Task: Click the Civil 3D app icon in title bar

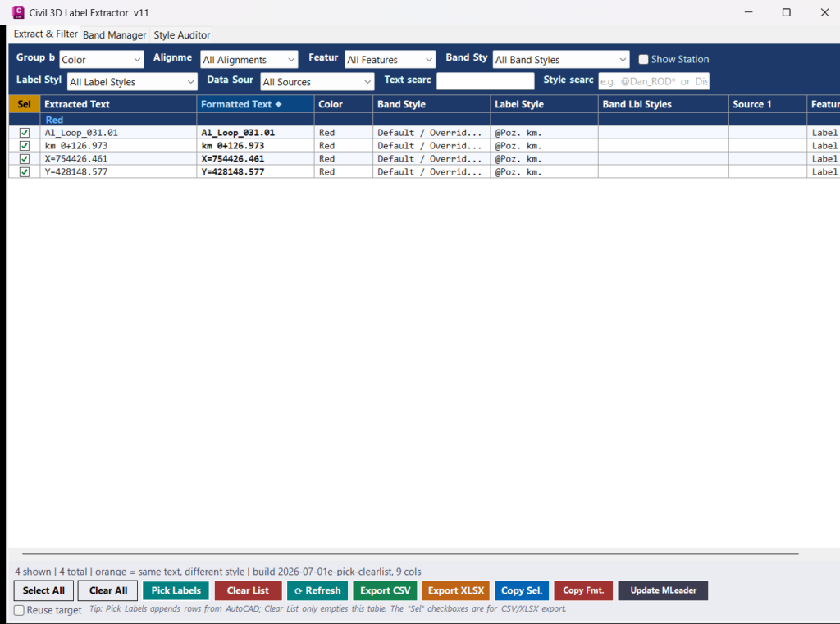Action: [x=18, y=12]
